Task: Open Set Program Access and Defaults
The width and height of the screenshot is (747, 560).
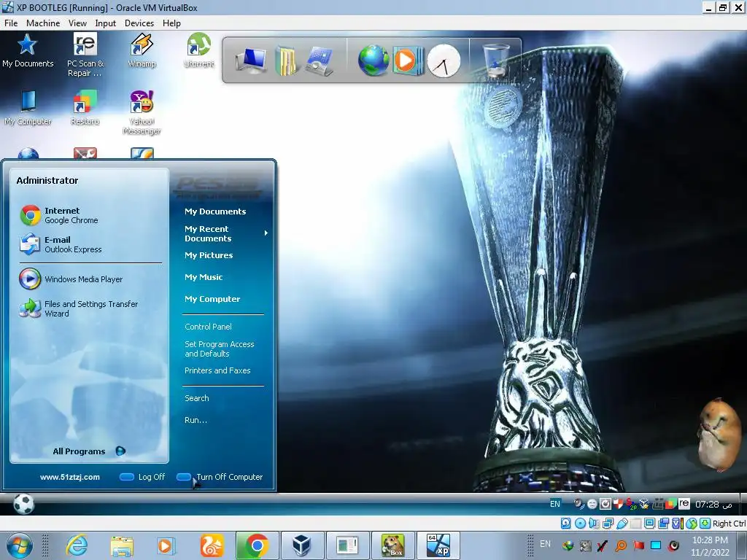Action: [x=219, y=349]
